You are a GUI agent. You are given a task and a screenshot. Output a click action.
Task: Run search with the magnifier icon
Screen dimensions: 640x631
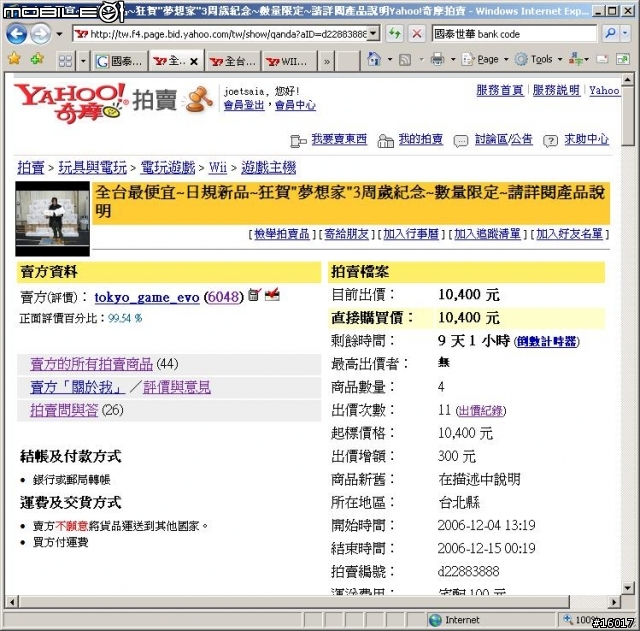click(610, 33)
